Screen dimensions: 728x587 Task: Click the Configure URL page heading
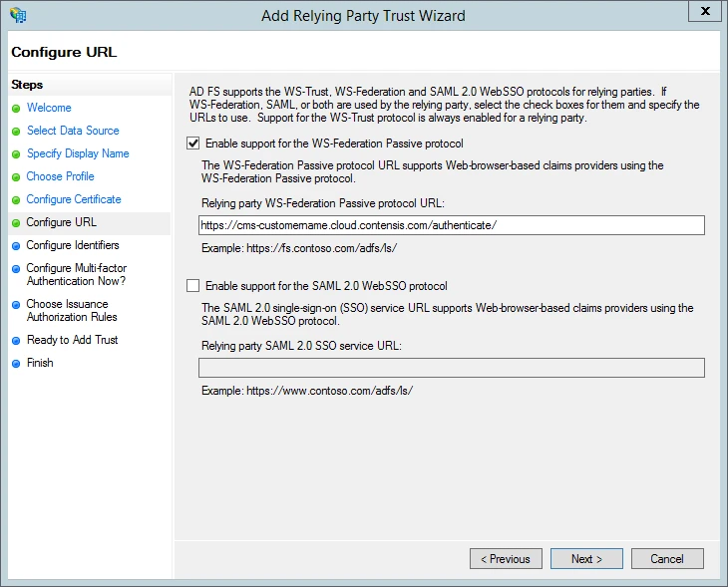(64, 52)
